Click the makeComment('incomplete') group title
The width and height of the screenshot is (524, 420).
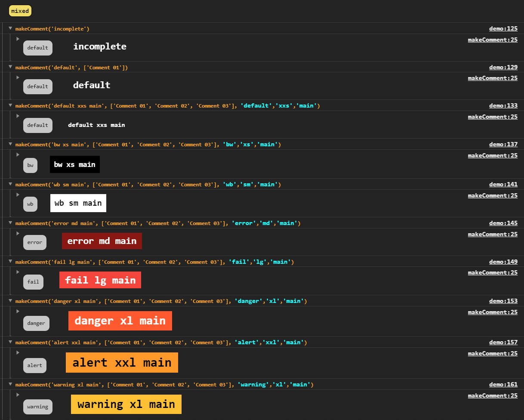(x=52, y=29)
